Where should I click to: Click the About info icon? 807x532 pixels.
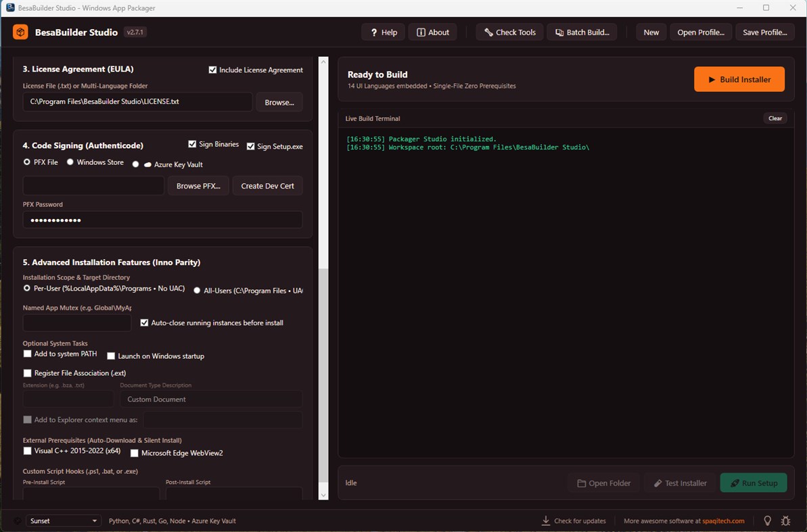(421, 32)
